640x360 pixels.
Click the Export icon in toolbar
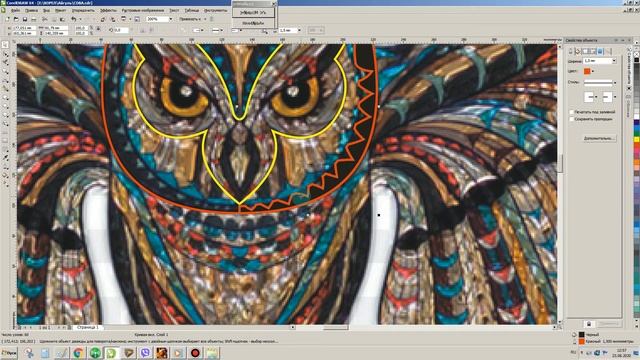113,19
